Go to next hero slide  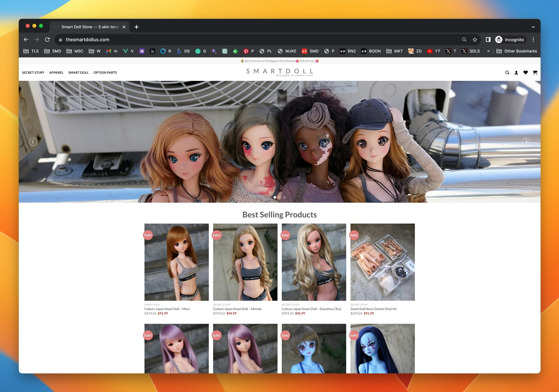tap(526, 142)
